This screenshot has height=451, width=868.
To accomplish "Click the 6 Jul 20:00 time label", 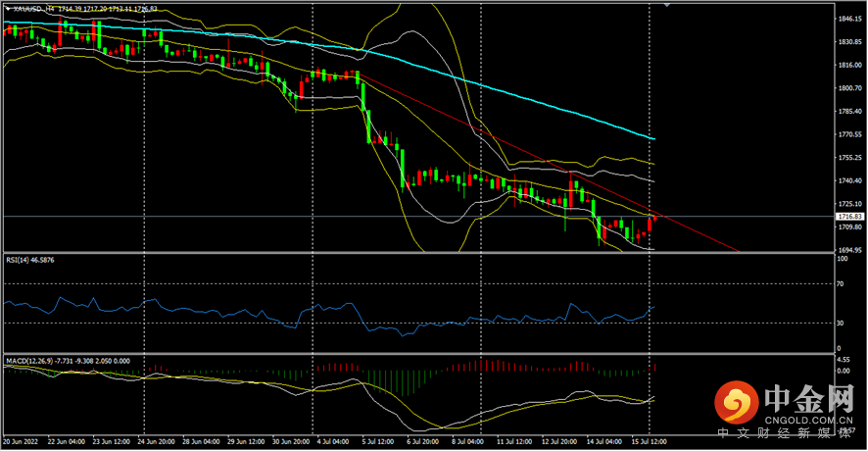I will click(423, 441).
